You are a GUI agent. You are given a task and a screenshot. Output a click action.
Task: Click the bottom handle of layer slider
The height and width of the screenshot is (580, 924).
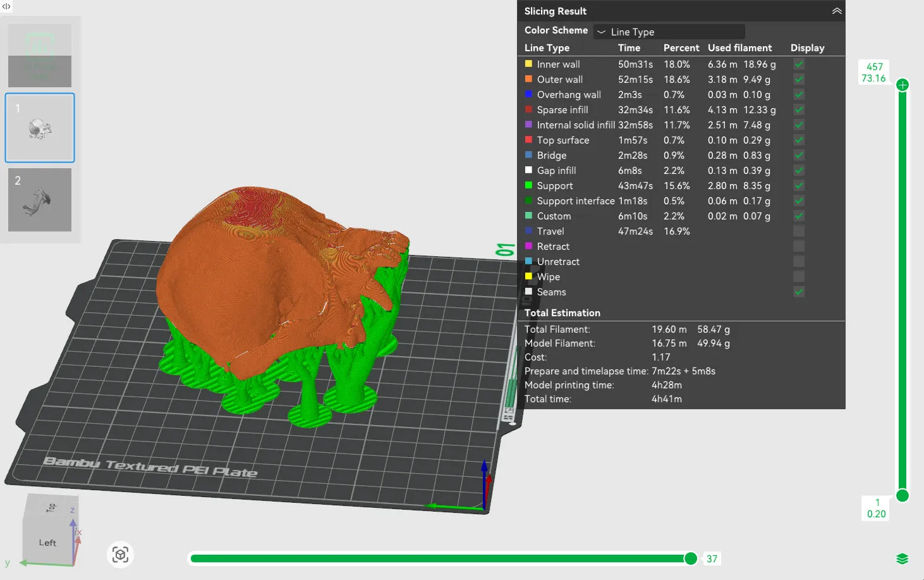tap(903, 496)
